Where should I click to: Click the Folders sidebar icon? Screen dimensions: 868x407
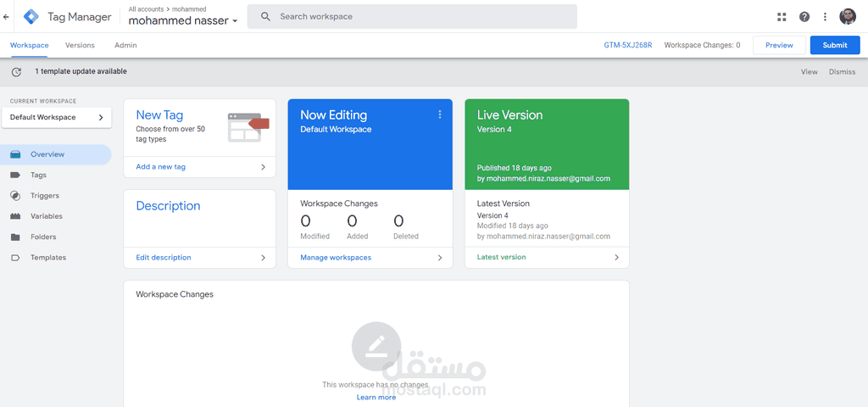[15, 237]
